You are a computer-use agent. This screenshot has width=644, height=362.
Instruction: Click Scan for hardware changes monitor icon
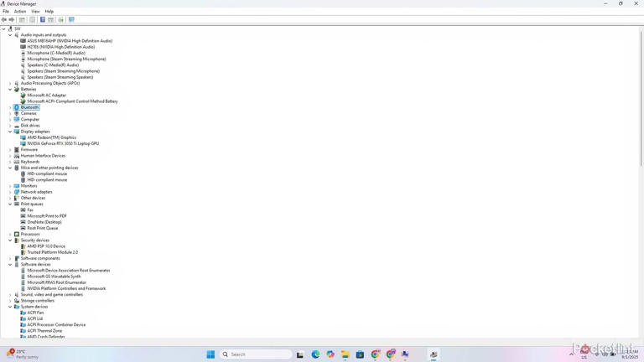click(x=71, y=20)
